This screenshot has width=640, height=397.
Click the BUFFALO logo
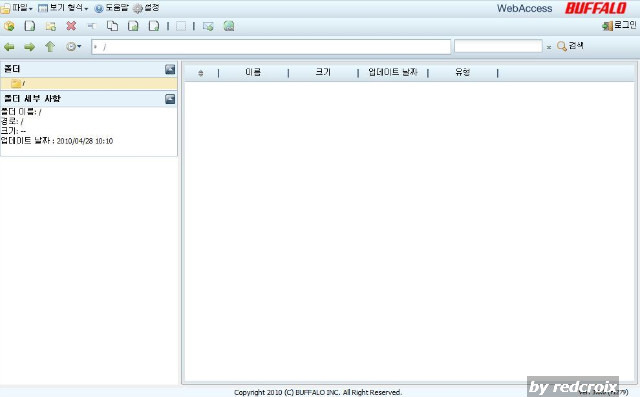tap(596, 8)
